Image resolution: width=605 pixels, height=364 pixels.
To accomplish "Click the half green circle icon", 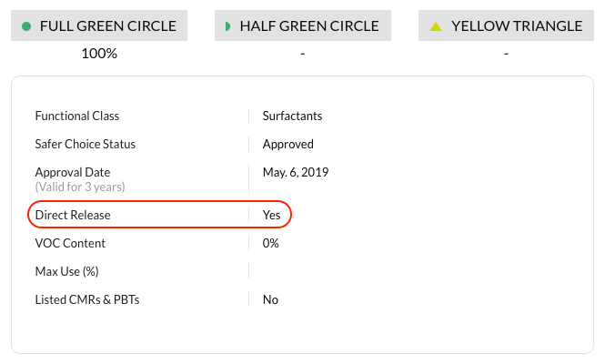I will pos(227,26).
